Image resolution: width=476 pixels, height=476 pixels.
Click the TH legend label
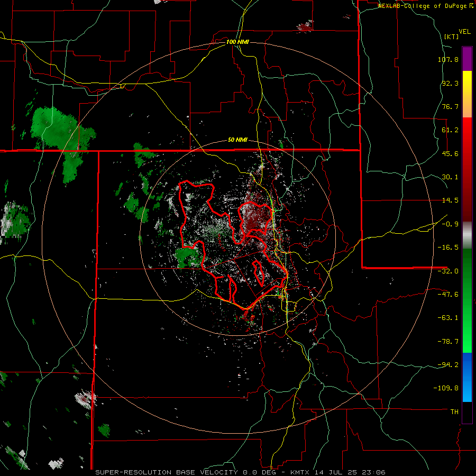[454, 412]
